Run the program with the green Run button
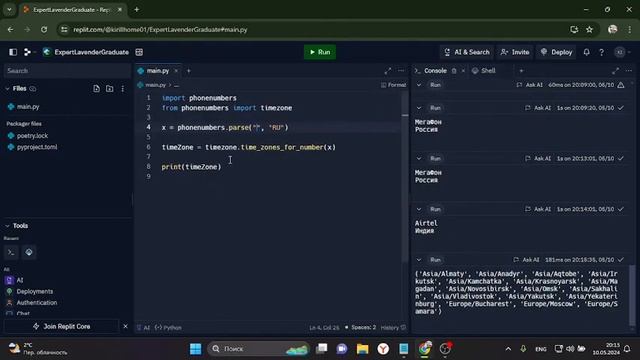Screen dimensions: 640x360 [320, 52]
